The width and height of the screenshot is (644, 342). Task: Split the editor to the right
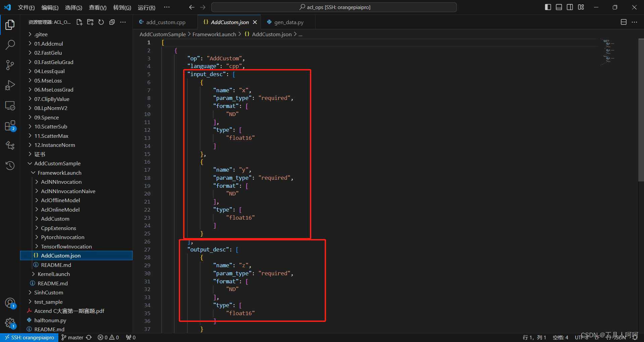pos(624,22)
